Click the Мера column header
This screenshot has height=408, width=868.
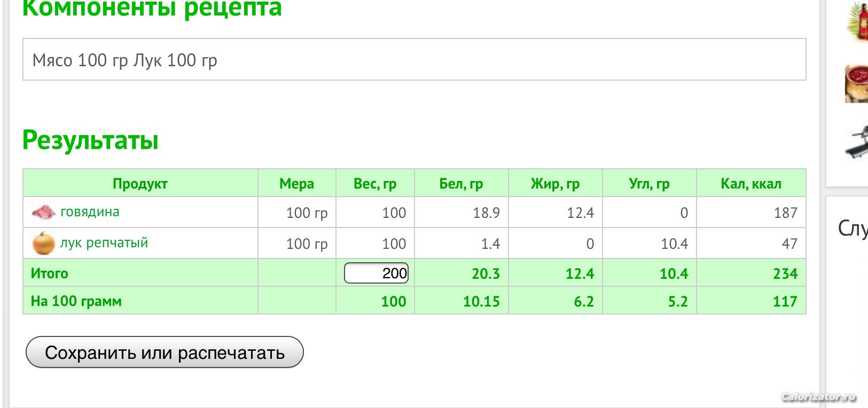pos(296,184)
